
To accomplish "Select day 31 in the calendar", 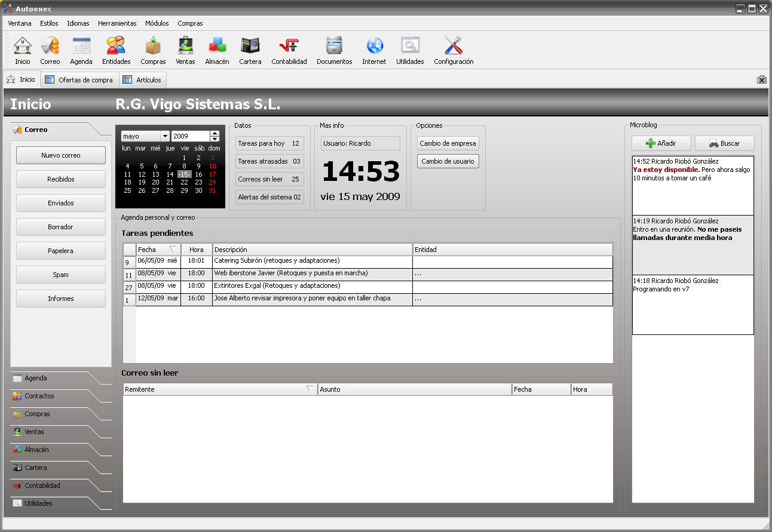I will 212,191.
